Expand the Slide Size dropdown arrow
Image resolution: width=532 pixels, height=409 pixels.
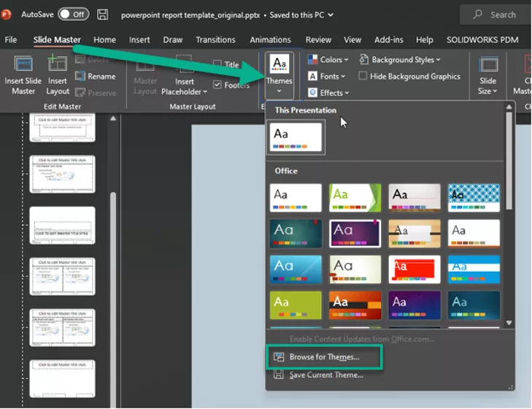[495, 91]
